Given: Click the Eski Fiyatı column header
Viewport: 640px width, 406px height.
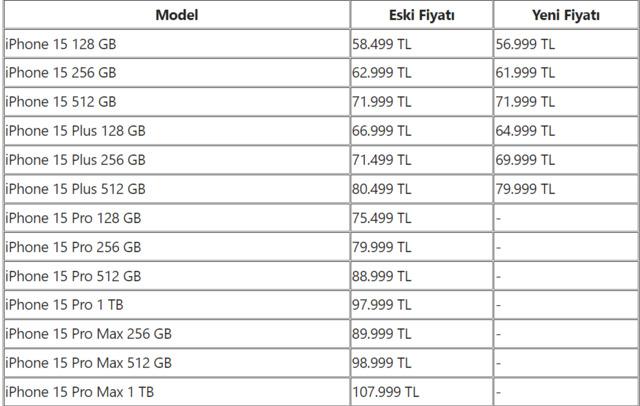Looking at the screenshot, I should coord(421,15).
